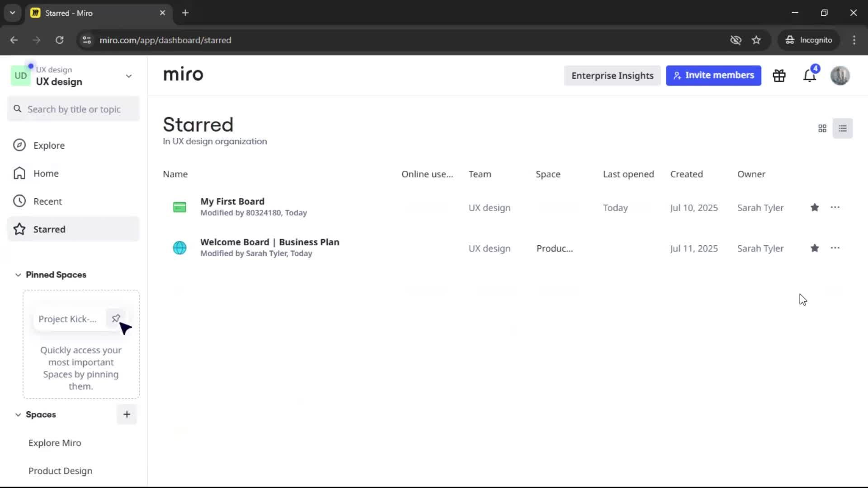Open My First Board
The width and height of the screenshot is (868, 488).
click(232, 202)
